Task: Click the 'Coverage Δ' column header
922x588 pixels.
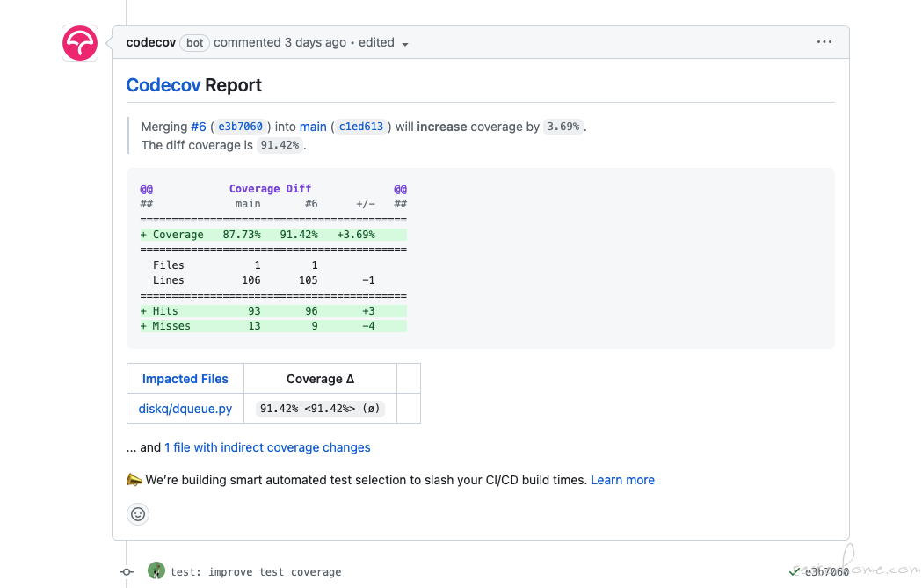Action: pos(321,380)
